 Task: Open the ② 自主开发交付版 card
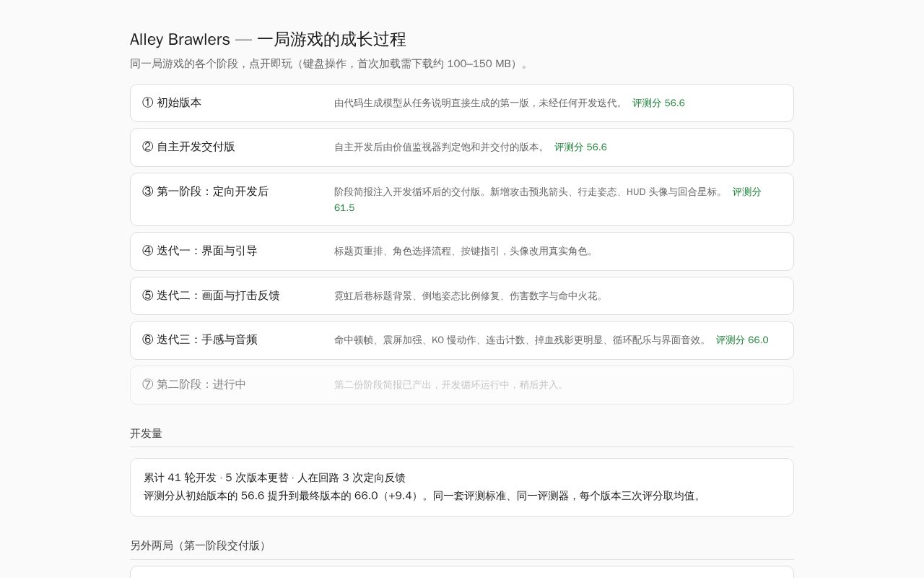coord(462,147)
